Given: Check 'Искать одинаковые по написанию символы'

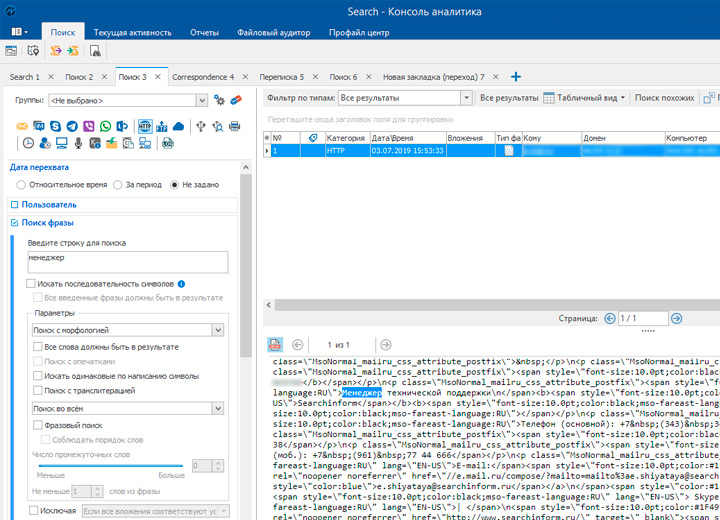Looking at the screenshot, I should (38, 376).
